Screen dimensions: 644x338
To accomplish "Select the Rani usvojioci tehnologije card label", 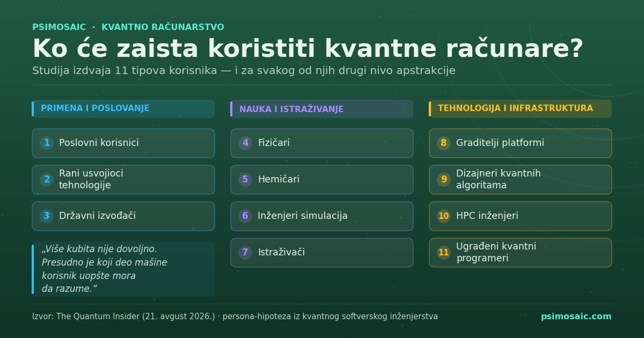I will tap(91, 180).
